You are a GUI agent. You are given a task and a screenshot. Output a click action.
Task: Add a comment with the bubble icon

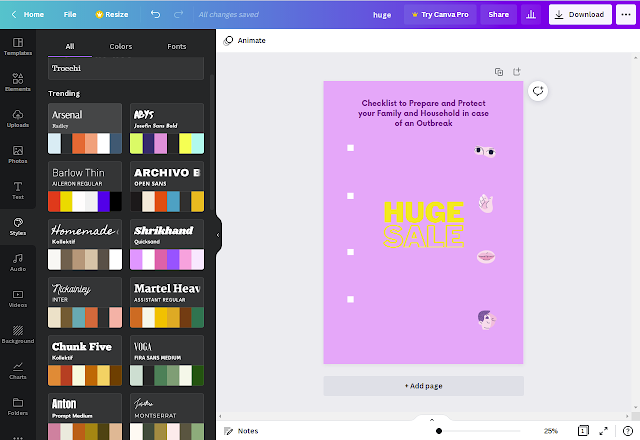click(538, 91)
